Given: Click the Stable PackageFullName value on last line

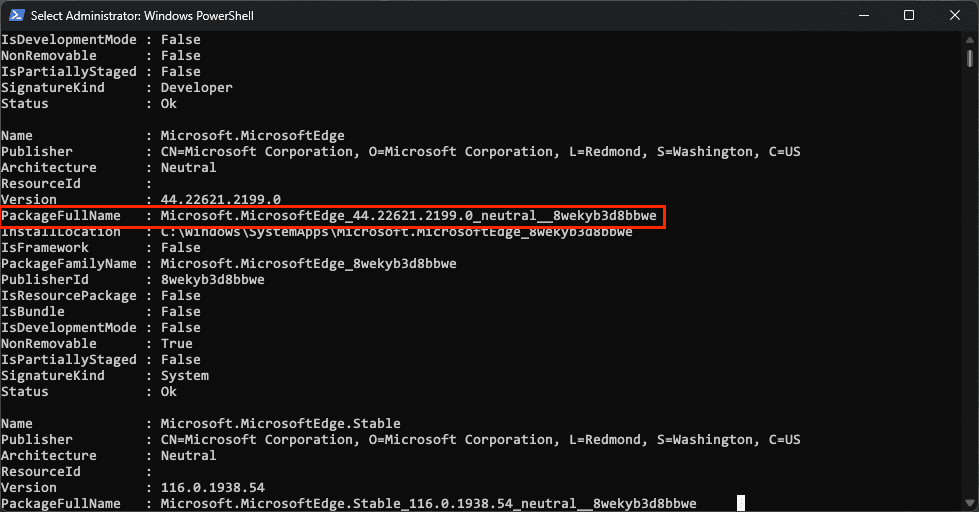Looking at the screenshot, I should [428, 504].
